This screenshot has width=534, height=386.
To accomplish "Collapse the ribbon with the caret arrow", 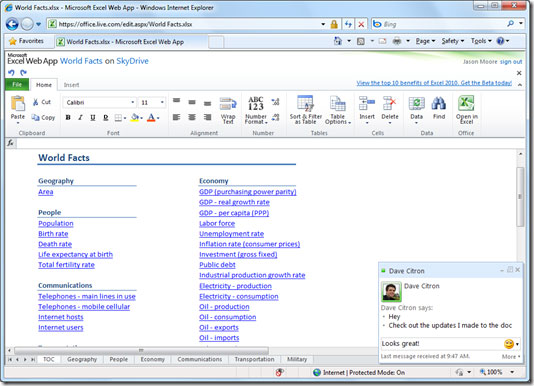I will 520,84.
